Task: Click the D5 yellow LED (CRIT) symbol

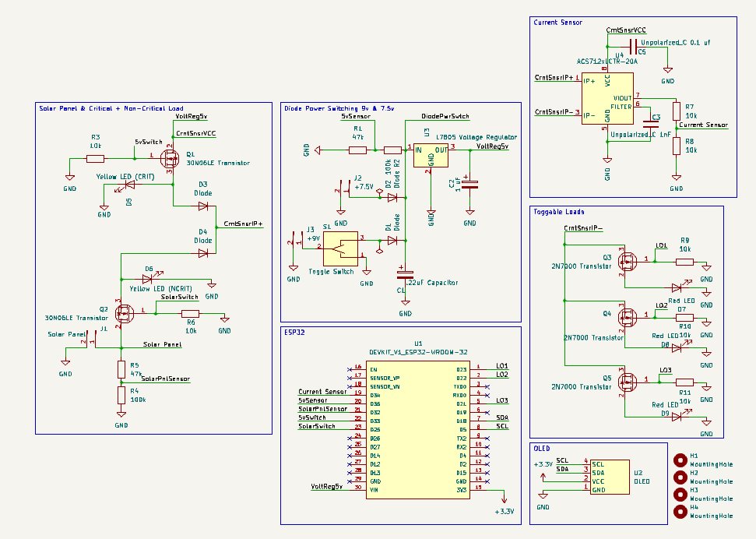Action: point(128,185)
